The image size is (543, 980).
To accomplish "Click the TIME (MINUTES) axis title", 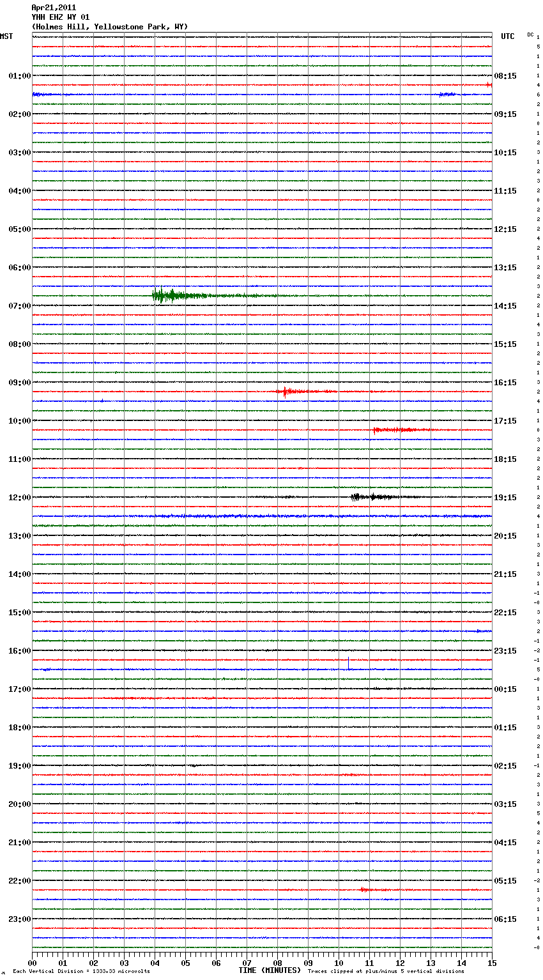I will point(270,970).
